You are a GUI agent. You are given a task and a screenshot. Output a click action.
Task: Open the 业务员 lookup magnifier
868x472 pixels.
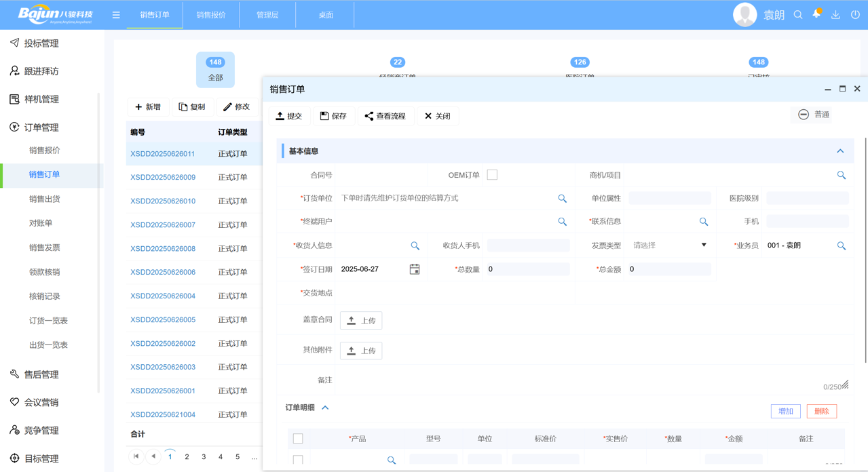(x=842, y=245)
